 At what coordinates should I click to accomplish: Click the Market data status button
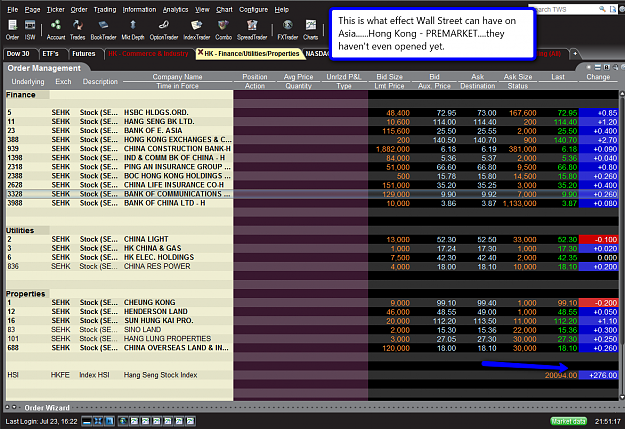point(569,421)
